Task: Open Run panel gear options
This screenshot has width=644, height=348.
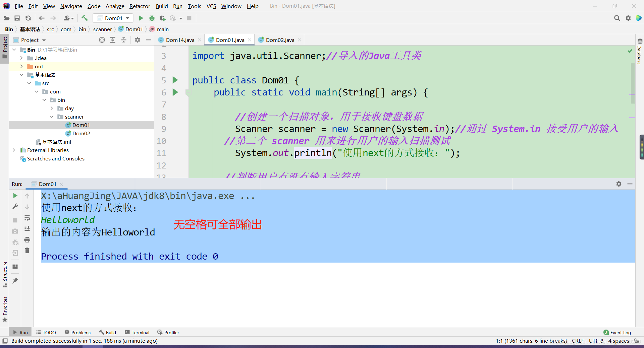Action: click(x=619, y=184)
